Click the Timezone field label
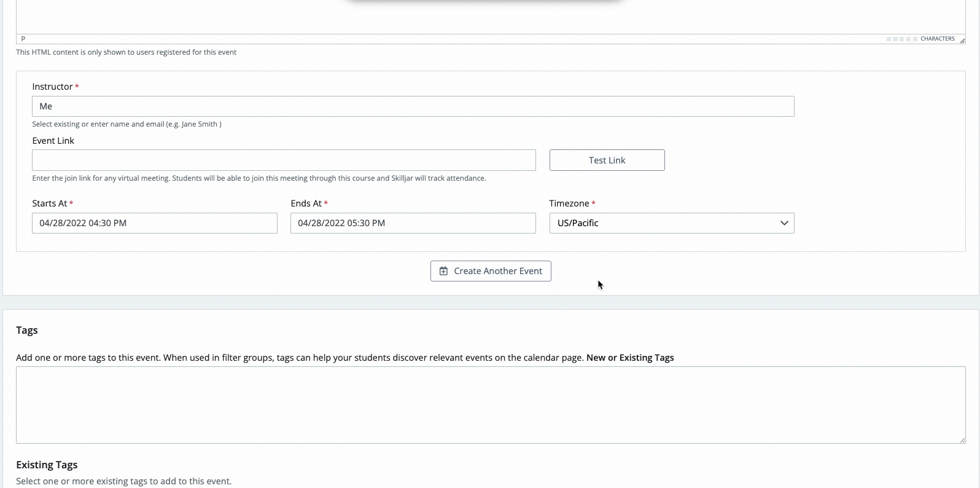The image size is (980, 488). pyautogui.click(x=569, y=203)
